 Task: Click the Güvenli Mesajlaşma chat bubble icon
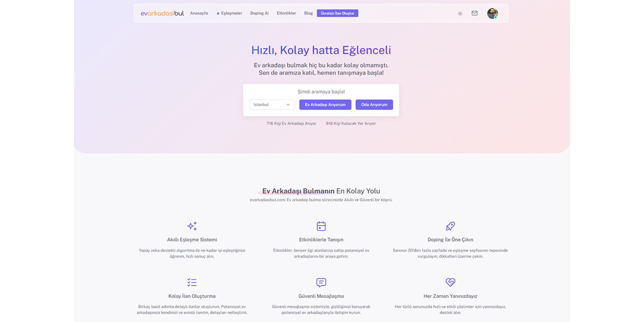pyautogui.click(x=321, y=282)
